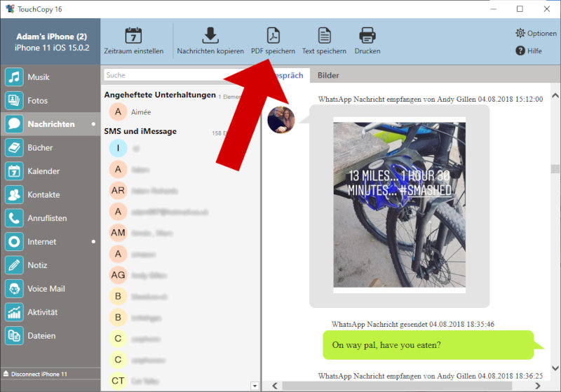Click the Dateien label in sidebar
The width and height of the screenshot is (561, 392).
[41, 336]
